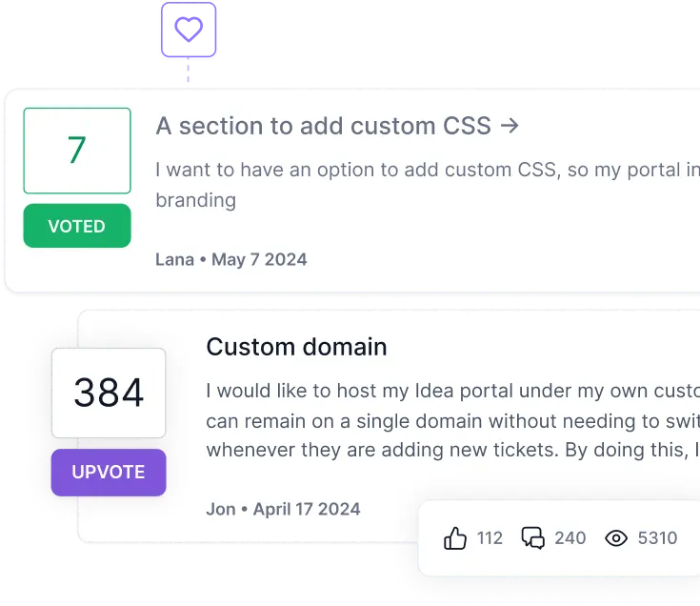Click the 5310 views count
This screenshot has width=700, height=606.
point(657,538)
